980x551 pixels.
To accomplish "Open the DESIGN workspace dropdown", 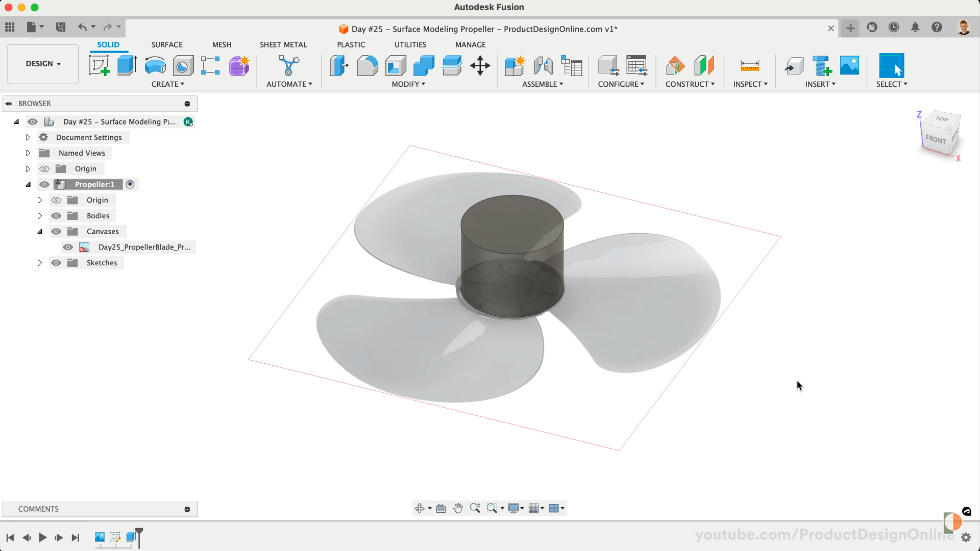I will (x=43, y=64).
